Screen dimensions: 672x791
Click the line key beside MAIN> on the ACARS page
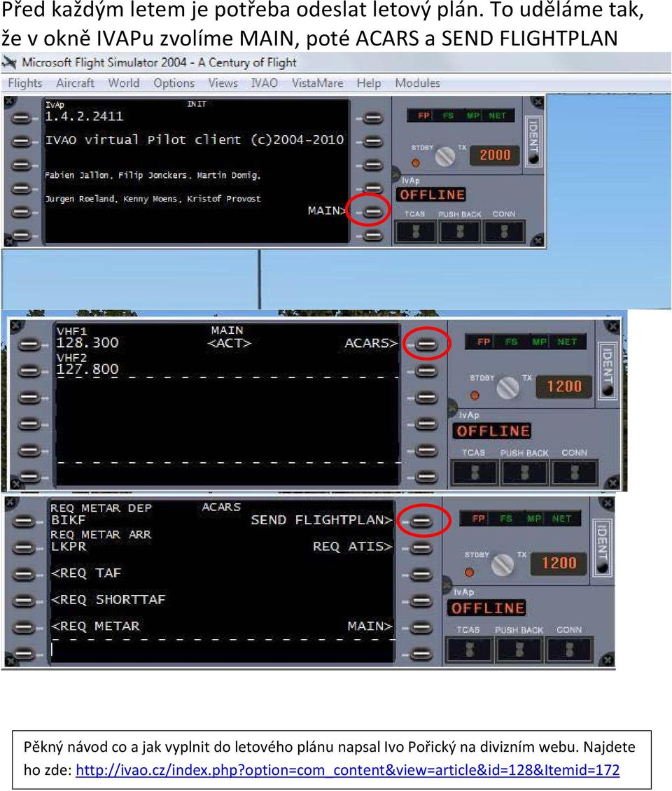coord(422,627)
